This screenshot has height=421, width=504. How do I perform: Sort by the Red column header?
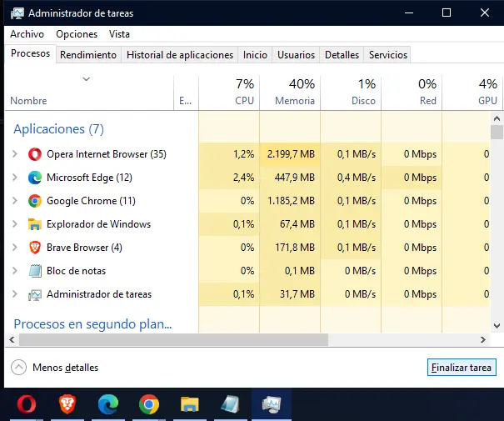[x=412, y=93]
